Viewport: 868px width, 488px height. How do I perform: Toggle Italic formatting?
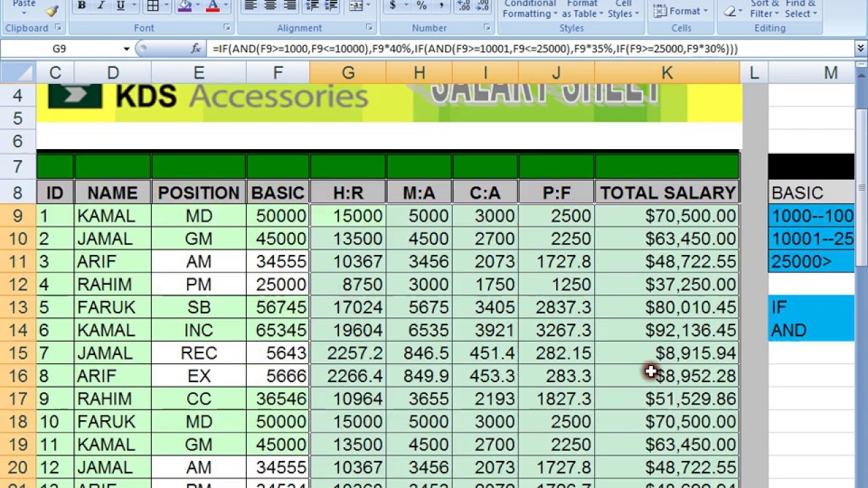[x=100, y=6]
